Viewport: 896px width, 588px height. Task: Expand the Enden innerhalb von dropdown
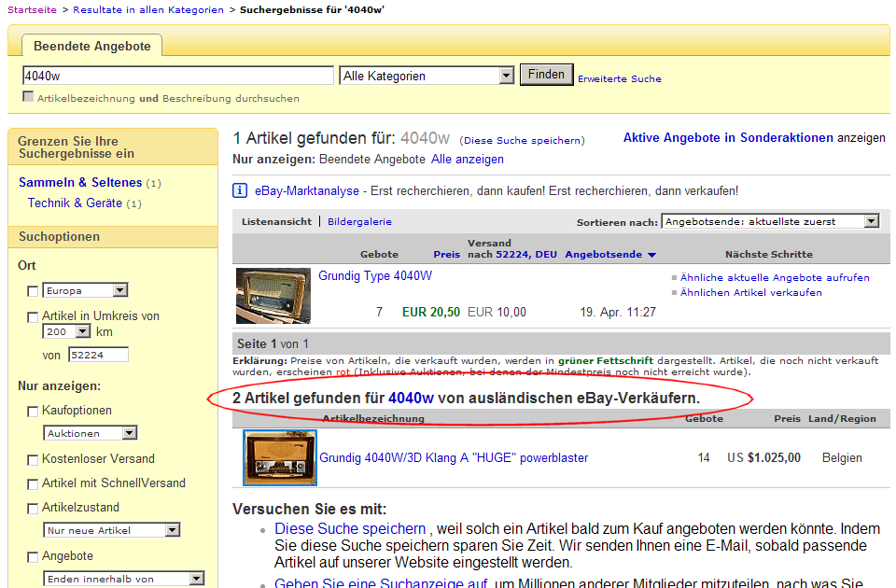click(x=124, y=579)
